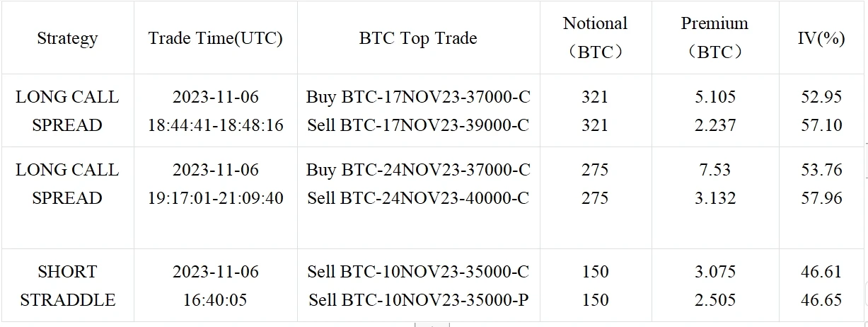
Task: Click the 46.61 IV value
Action: coord(821,272)
